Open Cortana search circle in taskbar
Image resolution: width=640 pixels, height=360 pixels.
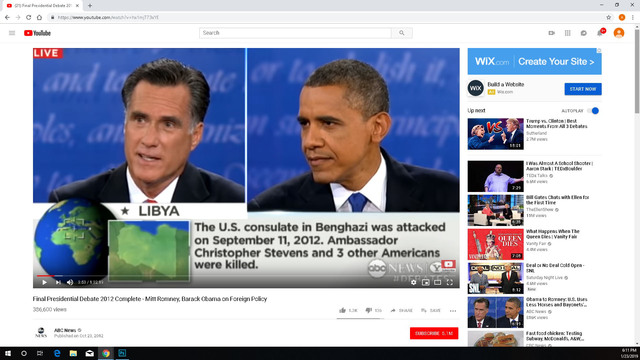tap(24, 353)
